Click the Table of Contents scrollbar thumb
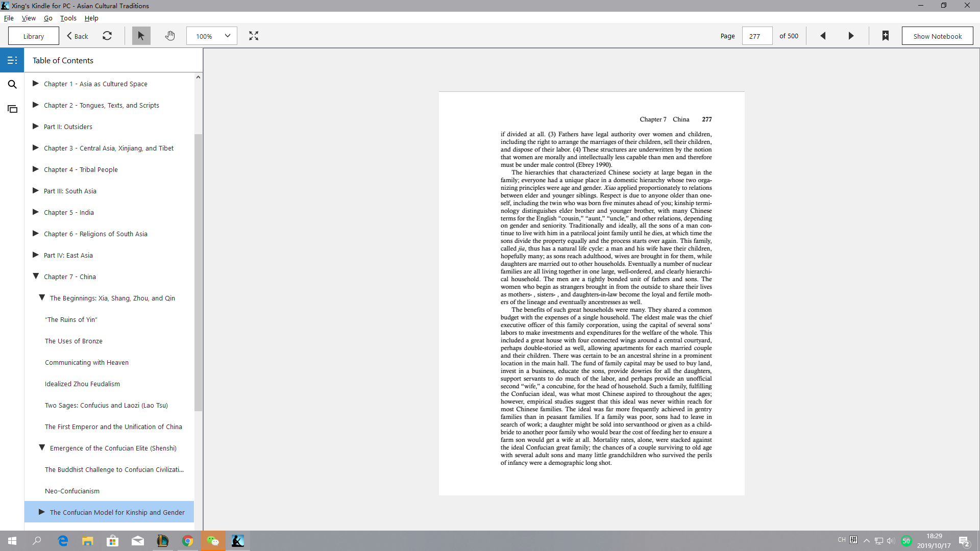Viewport: 980px width, 551px height. [198, 272]
